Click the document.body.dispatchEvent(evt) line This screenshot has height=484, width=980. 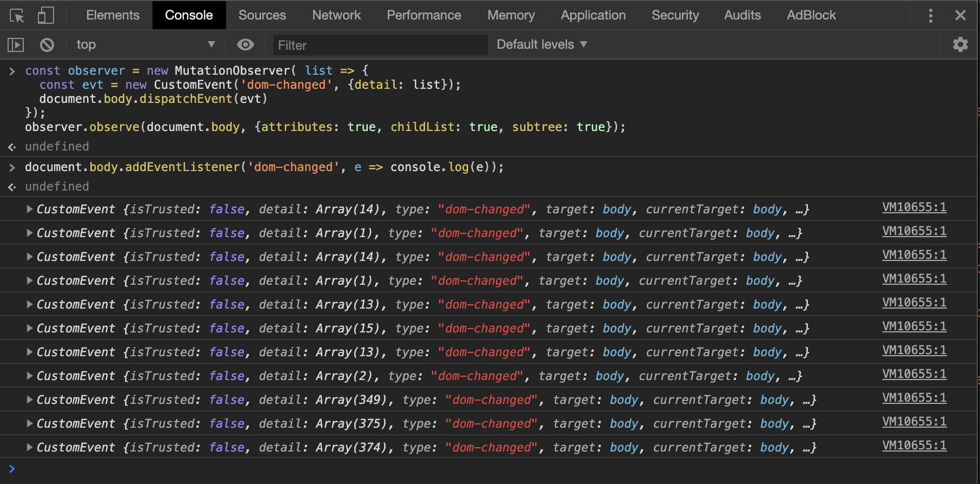click(x=153, y=99)
